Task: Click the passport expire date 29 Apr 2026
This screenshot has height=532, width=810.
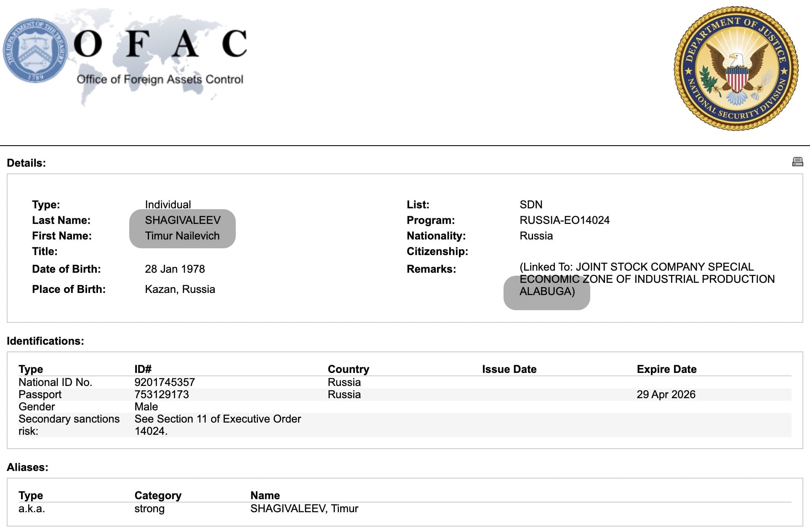Action: pos(666,394)
